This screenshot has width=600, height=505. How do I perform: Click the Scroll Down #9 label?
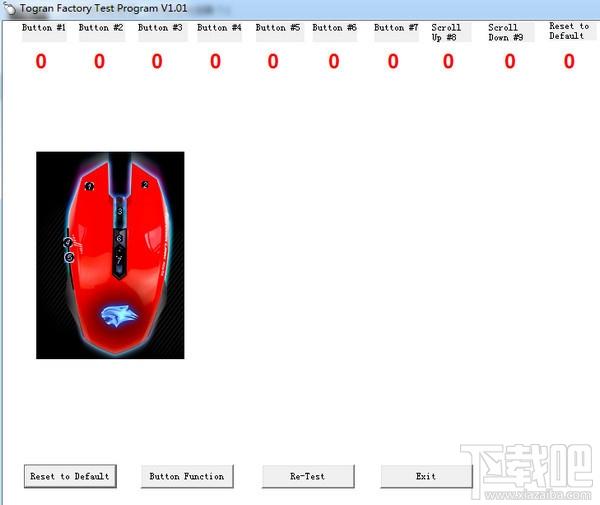click(x=505, y=33)
